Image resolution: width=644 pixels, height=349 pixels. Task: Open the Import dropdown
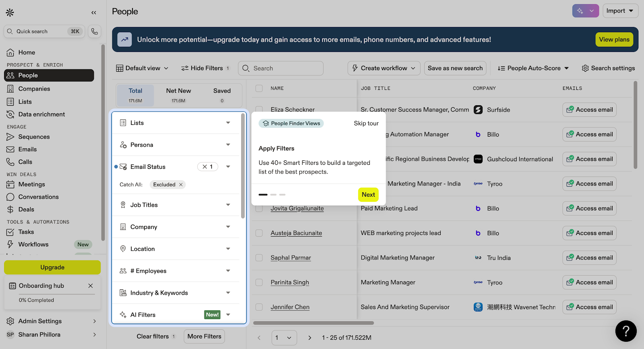tap(620, 11)
